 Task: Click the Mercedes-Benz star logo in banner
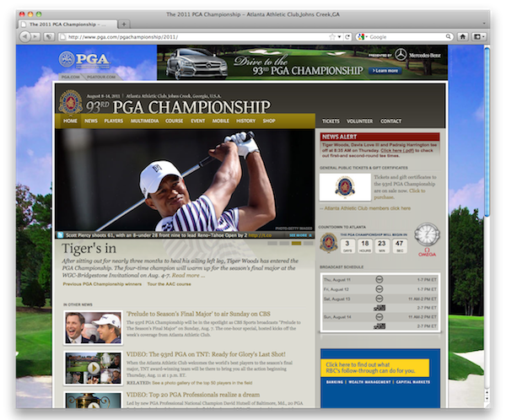pos(401,55)
